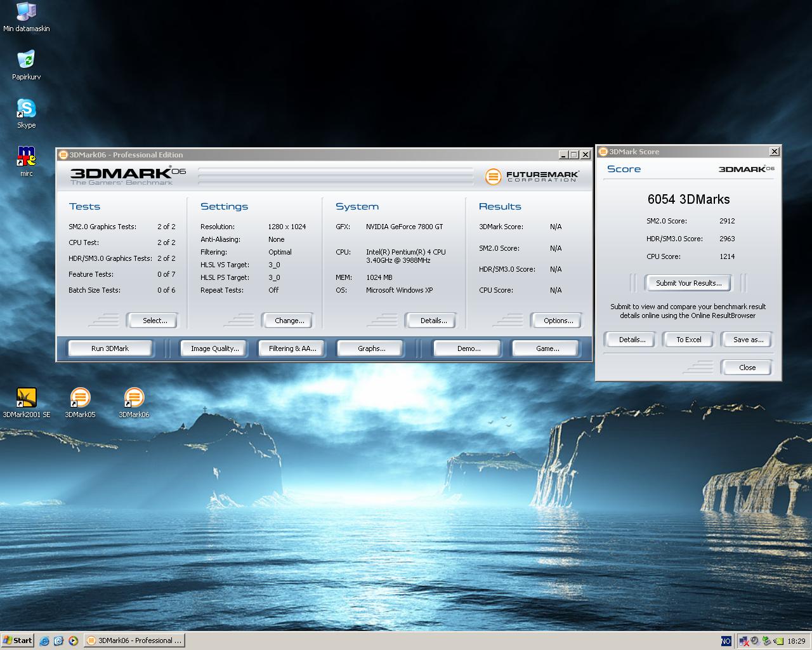Viewport: 812px width, 650px height.
Task: Click the CPU Score value 1214
Action: [x=727, y=256]
